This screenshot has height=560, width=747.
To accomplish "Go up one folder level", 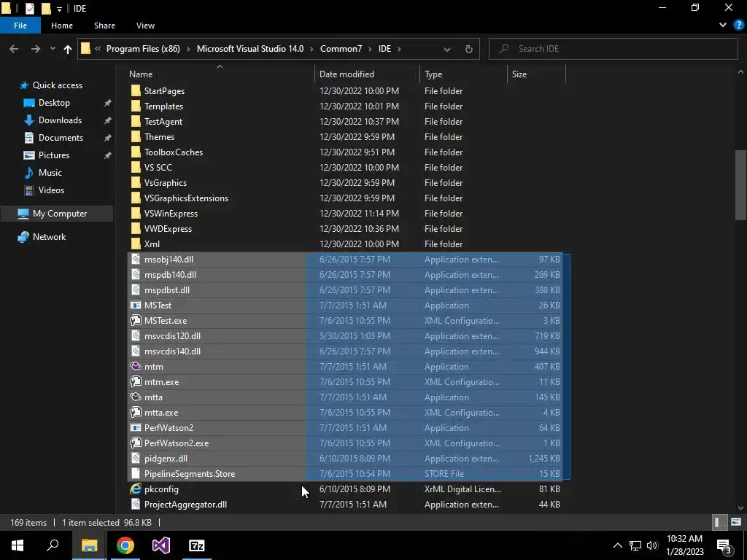I will 68,49.
